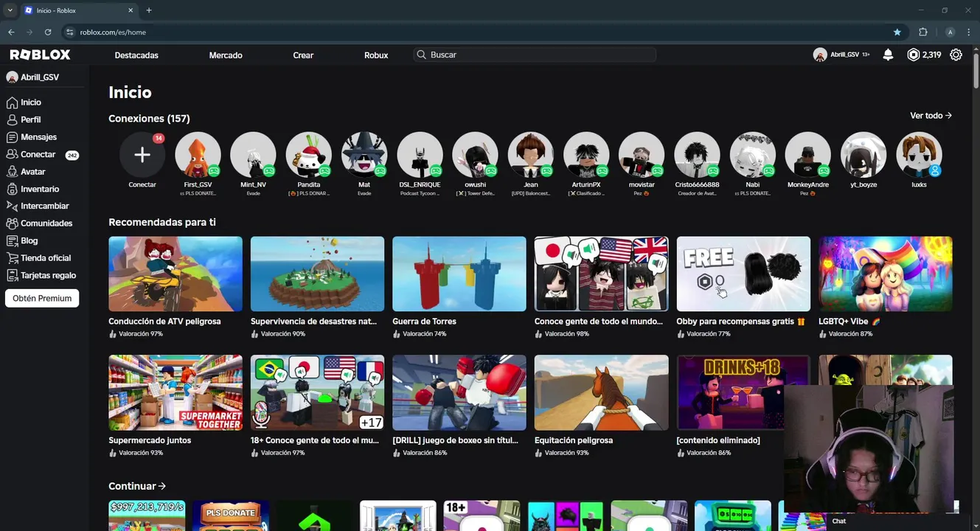The width and height of the screenshot is (980, 531).
Task: Open the Chrome profile avatar button
Action: 950,32
